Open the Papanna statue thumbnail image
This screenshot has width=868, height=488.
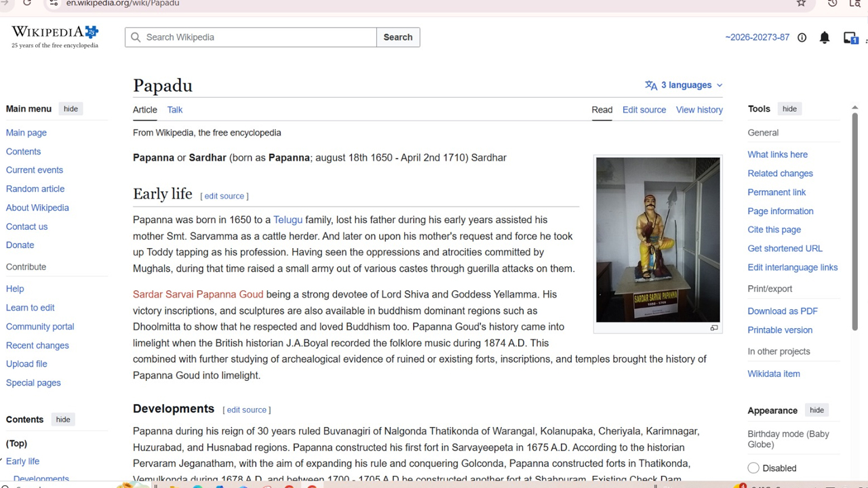(658, 240)
